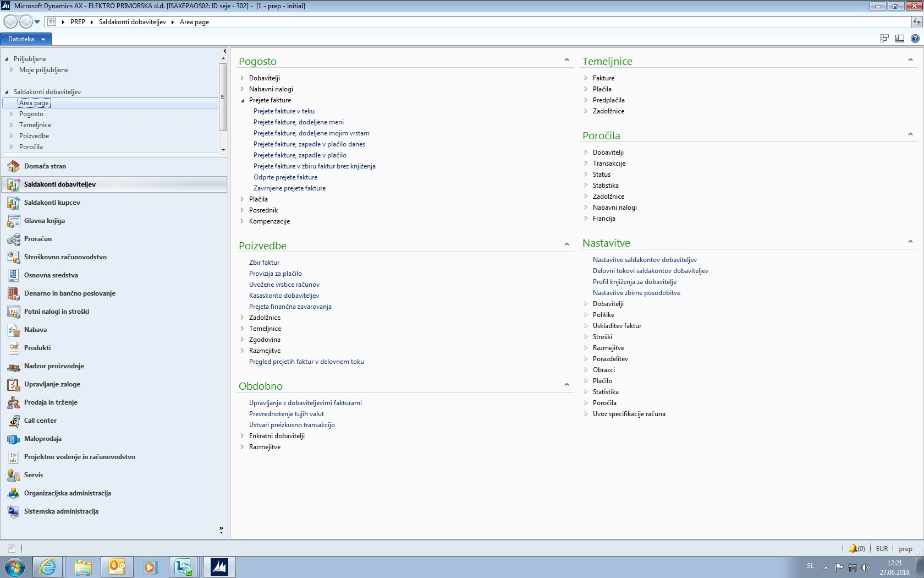This screenshot has width=924, height=578.
Task: Open Servis module icon
Action: click(13, 475)
